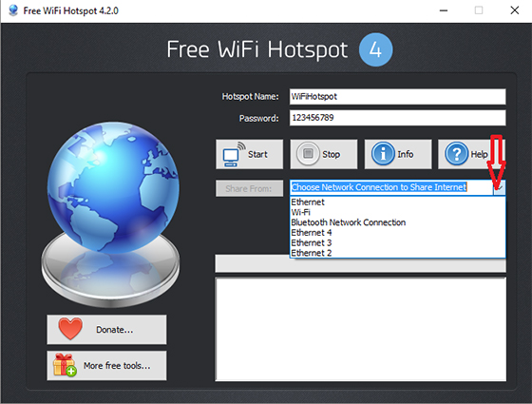This screenshot has width=532, height=404.
Task: Select Ethernet from the list
Action: coord(398,202)
